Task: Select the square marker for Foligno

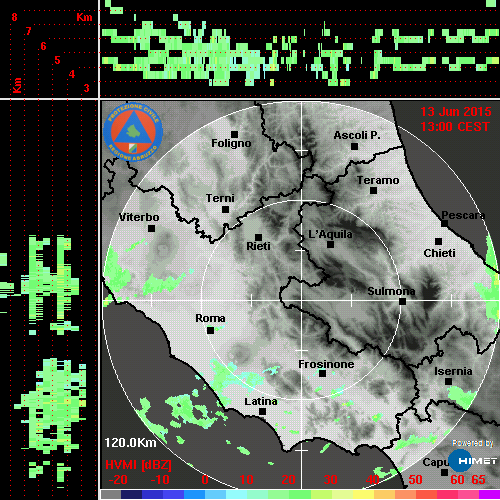Action: click(235, 134)
